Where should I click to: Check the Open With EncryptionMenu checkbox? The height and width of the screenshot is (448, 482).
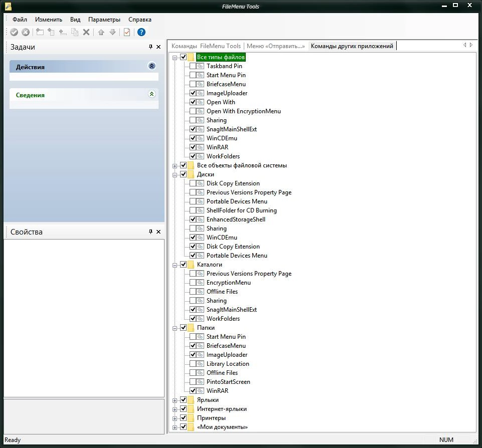tap(193, 111)
